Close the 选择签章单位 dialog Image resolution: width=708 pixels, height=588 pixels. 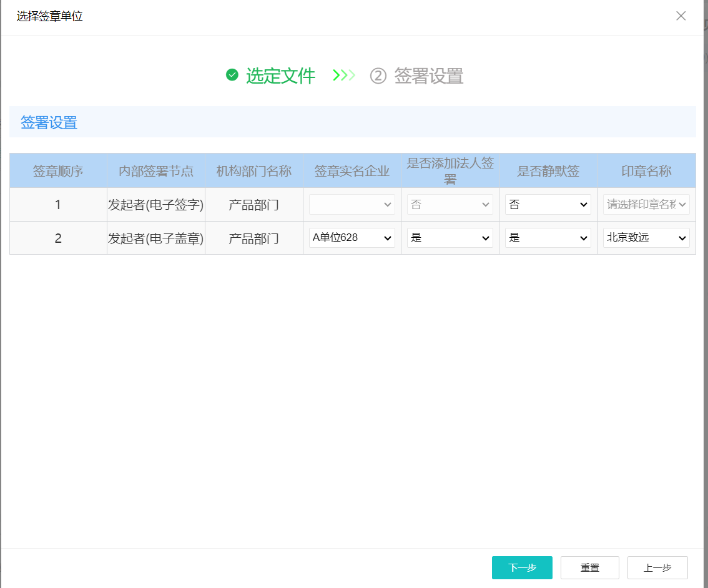tap(681, 16)
